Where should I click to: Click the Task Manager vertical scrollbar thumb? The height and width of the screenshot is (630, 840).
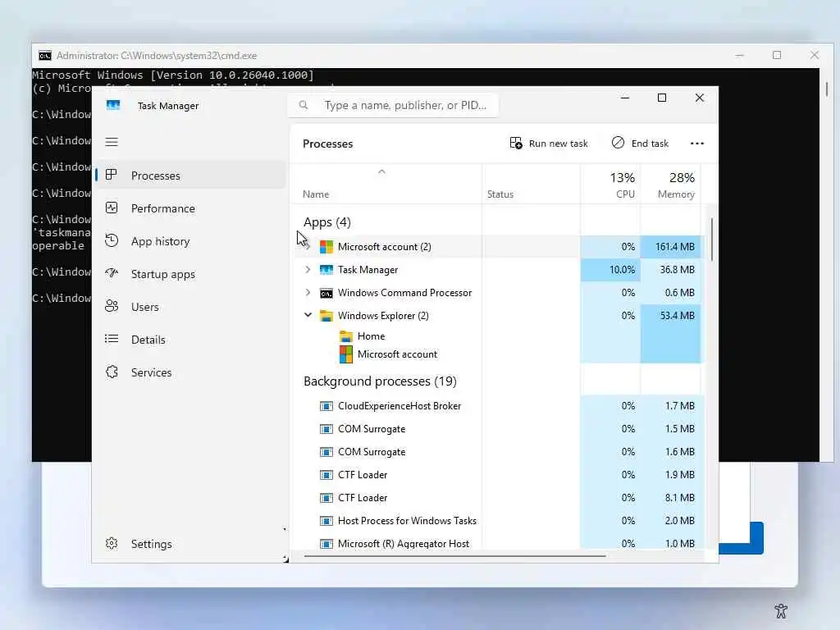[712, 240]
